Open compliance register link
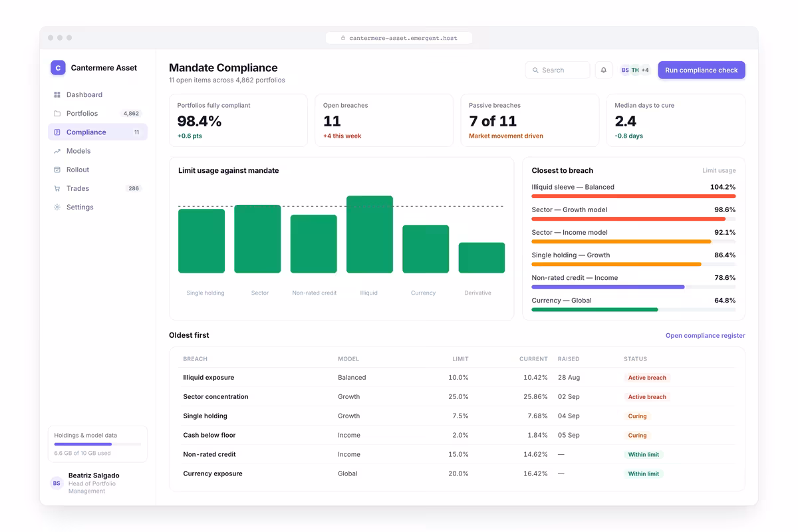This screenshot has width=798, height=532. (706, 336)
